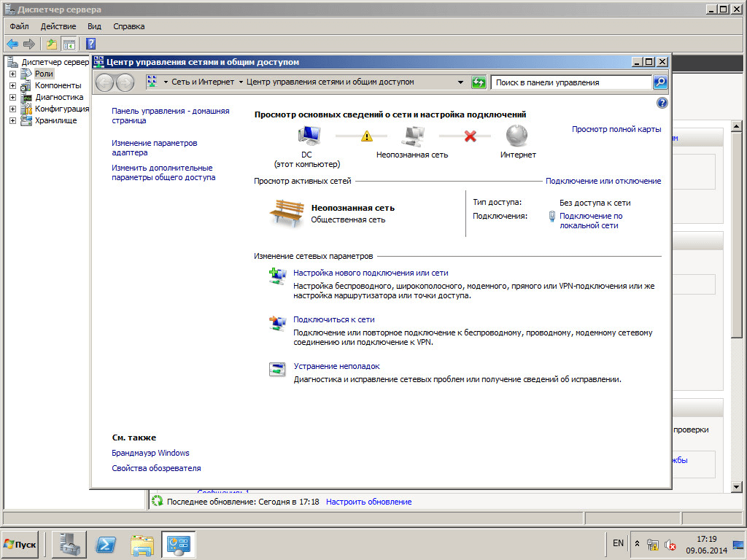Click the red X connection error icon
The width and height of the screenshot is (747, 560).
pos(471,136)
